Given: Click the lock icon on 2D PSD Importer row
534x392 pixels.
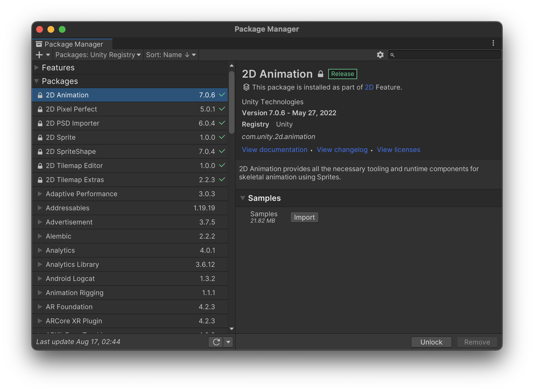Looking at the screenshot, I should 40,123.
